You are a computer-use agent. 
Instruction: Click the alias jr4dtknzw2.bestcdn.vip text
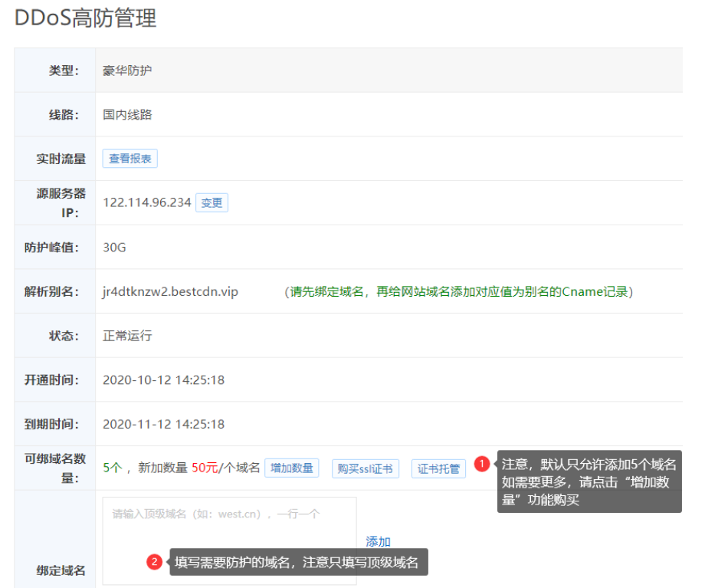(170, 292)
